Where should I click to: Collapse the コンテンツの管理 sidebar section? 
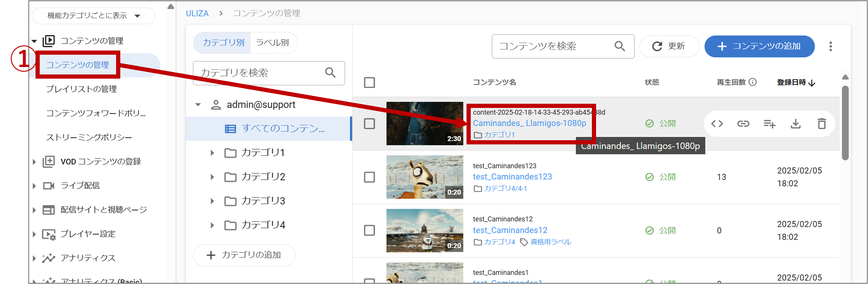coord(34,41)
